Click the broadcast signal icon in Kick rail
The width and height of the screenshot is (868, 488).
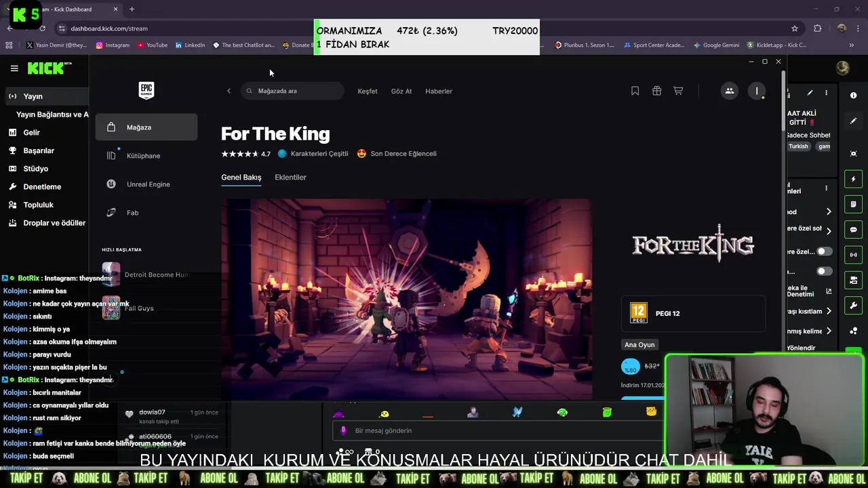(x=853, y=255)
